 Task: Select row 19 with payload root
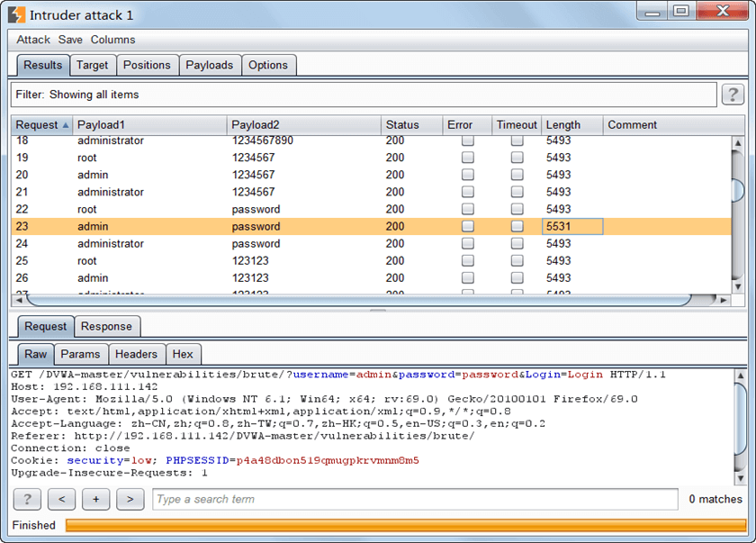tap(371, 158)
